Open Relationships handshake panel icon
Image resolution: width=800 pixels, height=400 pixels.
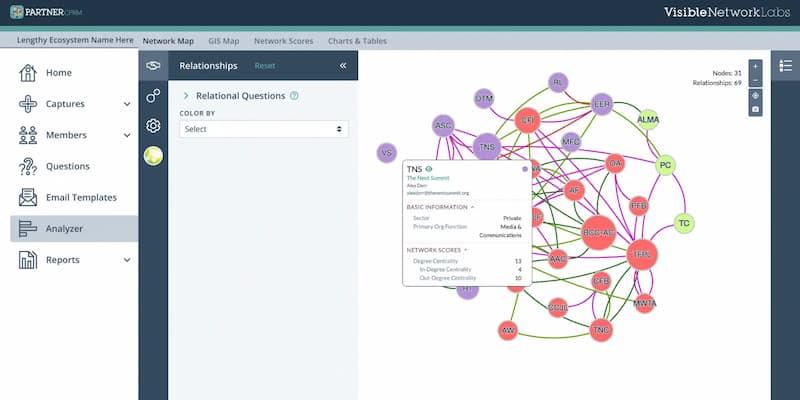[153, 65]
